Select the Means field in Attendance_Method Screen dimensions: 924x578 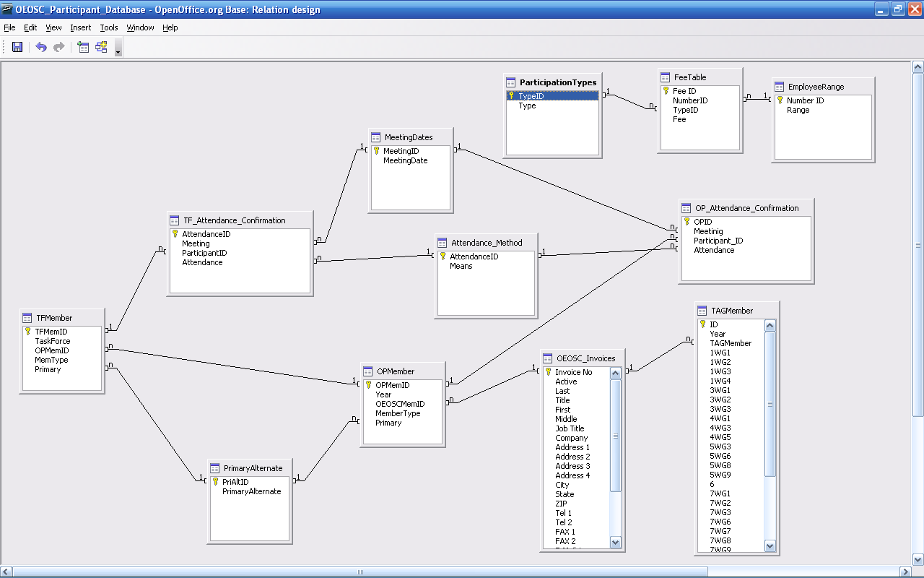click(461, 266)
